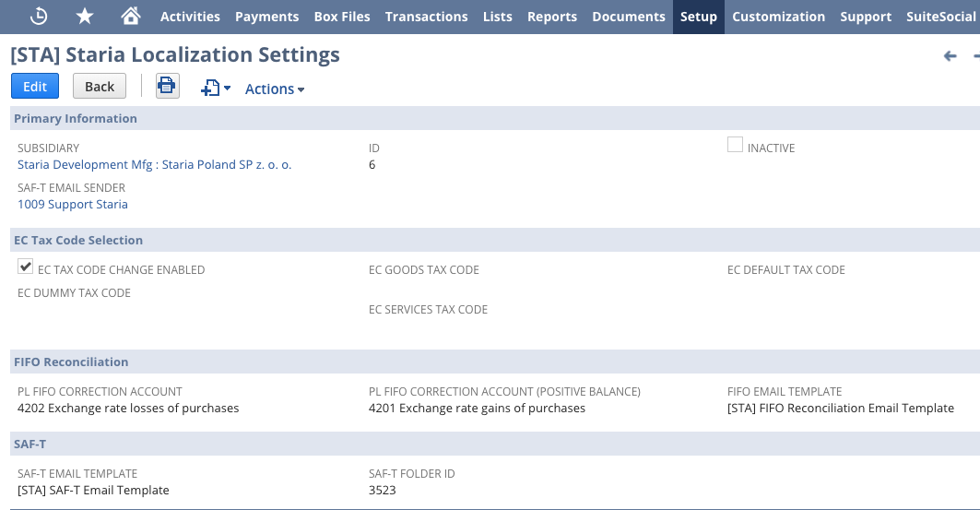Collapse the SAF-T section header
The height and width of the screenshot is (510, 980).
pyautogui.click(x=495, y=444)
